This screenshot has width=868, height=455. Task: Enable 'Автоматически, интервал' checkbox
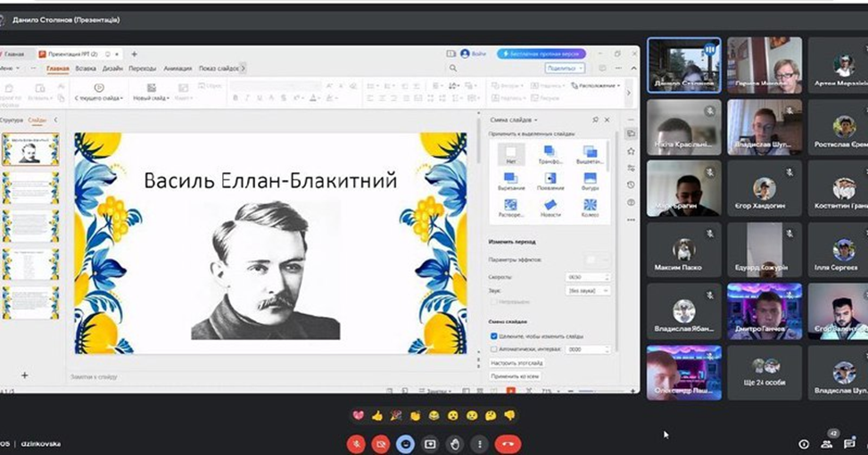coord(494,349)
